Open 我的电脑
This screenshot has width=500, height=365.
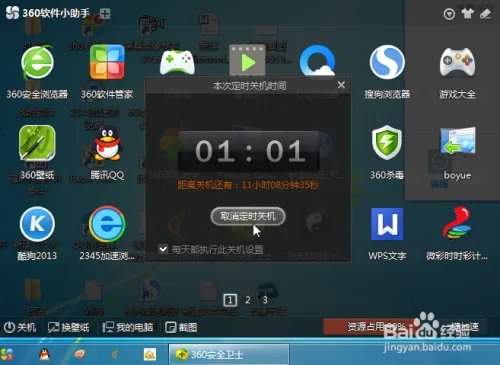pos(128,327)
